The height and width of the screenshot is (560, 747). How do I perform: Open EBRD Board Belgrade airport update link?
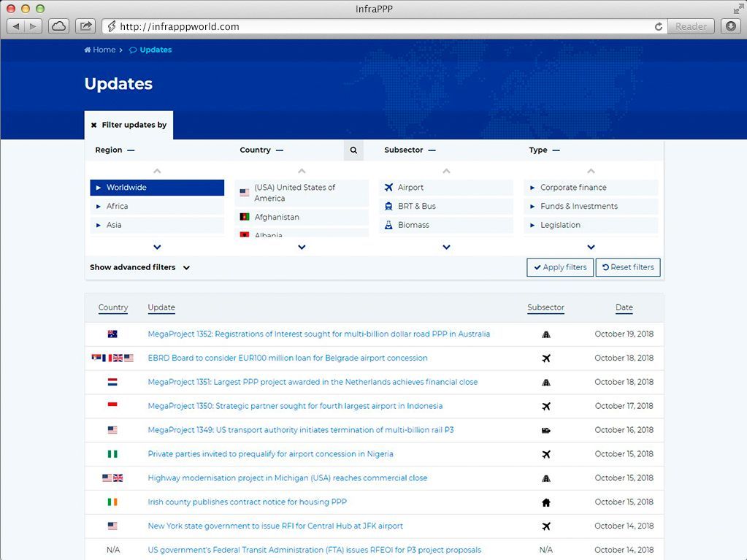pos(287,358)
